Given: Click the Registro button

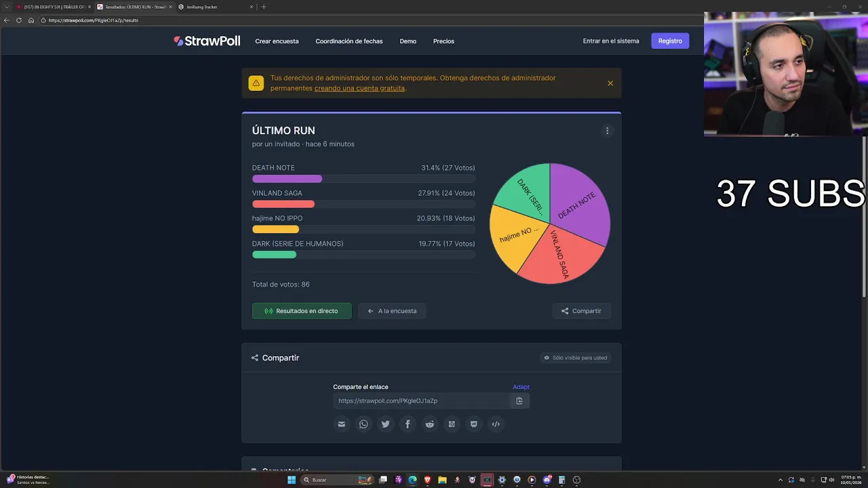Looking at the screenshot, I should click(x=670, y=41).
